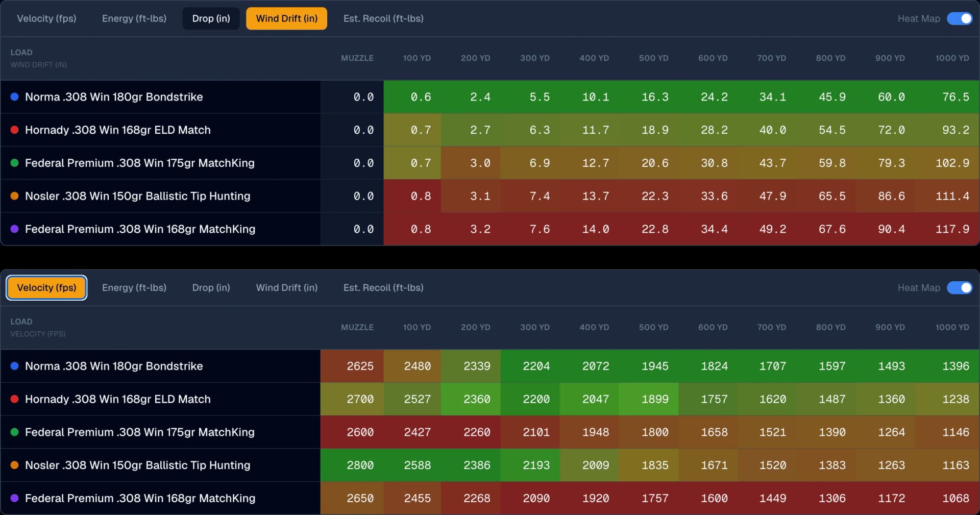Viewport: 980px width, 515px height.
Task: Select Est. Recoil (ft-lbs) tab in velocity table
Action: pyautogui.click(x=383, y=288)
